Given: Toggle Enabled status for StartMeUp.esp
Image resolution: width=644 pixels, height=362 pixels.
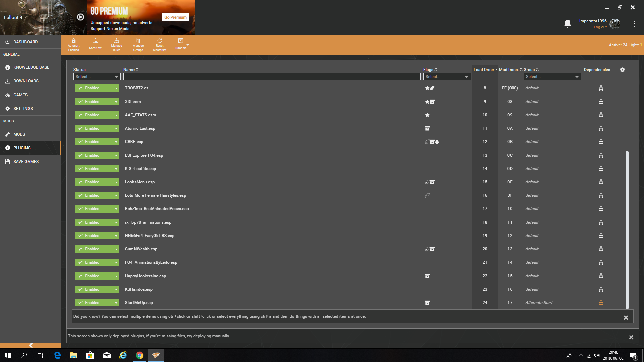Looking at the screenshot, I should 94,303.
